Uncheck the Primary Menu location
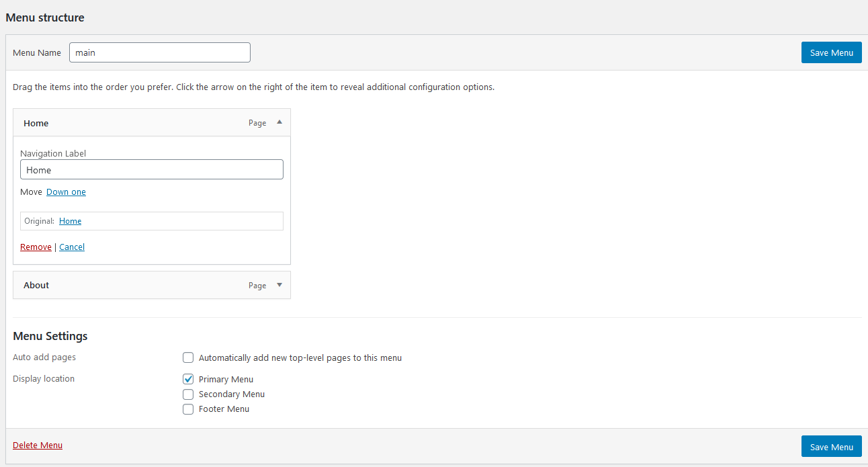 coord(188,380)
